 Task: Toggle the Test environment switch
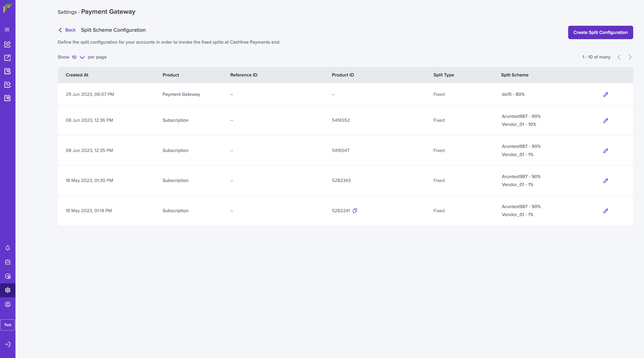[8, 325]
